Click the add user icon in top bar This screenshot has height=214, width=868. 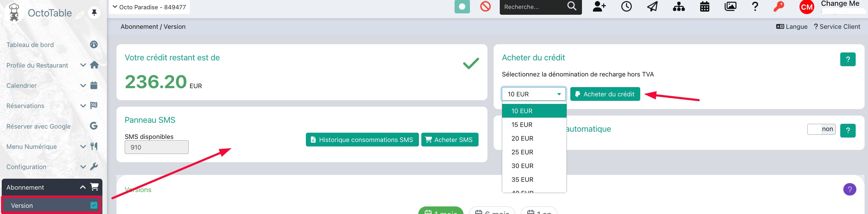coord(599,7)
